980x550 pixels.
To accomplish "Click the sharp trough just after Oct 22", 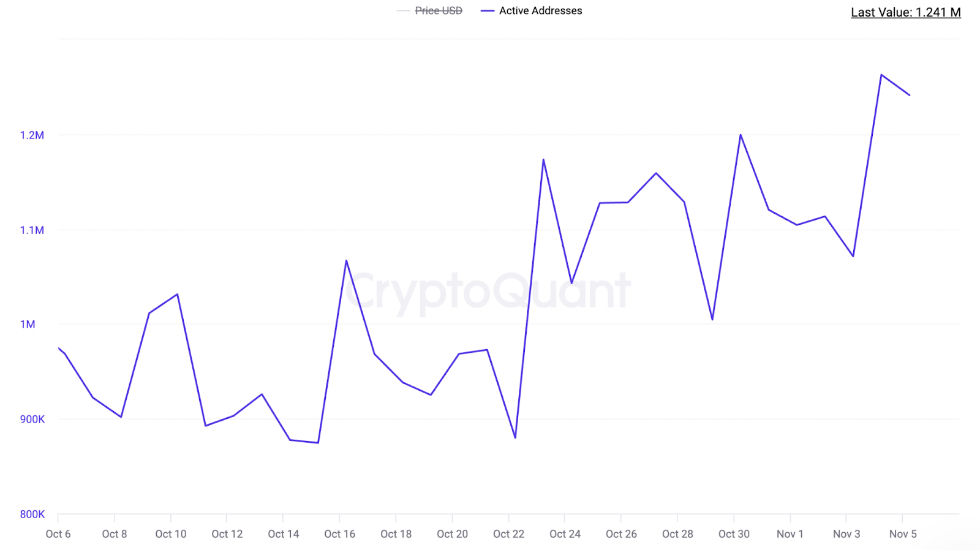I will (515, 438).
